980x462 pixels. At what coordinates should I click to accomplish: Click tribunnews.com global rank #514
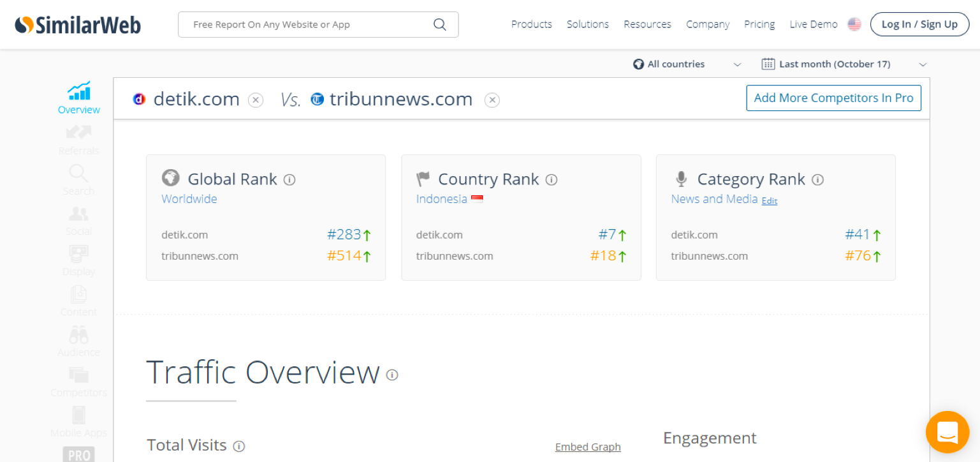(x=344, y=257)
